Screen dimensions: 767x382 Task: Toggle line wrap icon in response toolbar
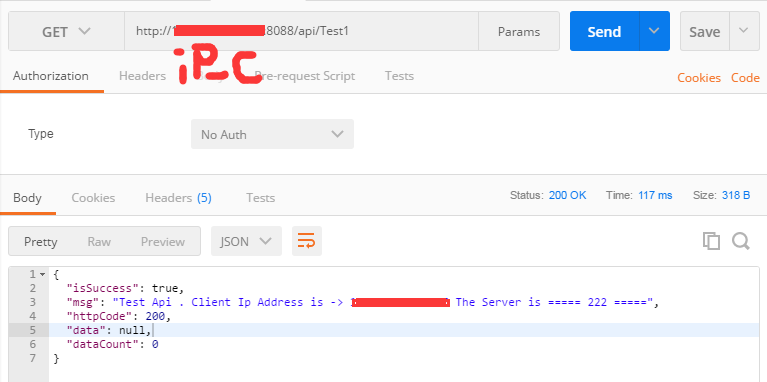pyautogui.click(x=307, y=241)
